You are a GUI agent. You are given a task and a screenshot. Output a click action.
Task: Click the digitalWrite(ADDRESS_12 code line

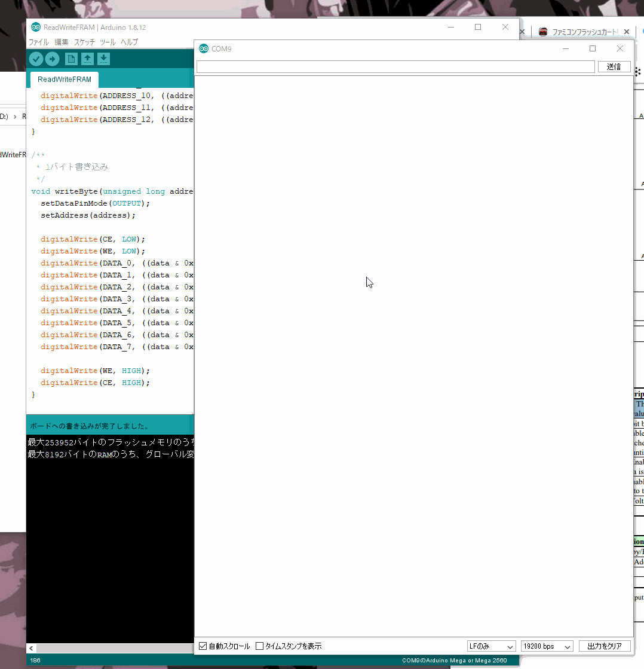click(116, 120)
